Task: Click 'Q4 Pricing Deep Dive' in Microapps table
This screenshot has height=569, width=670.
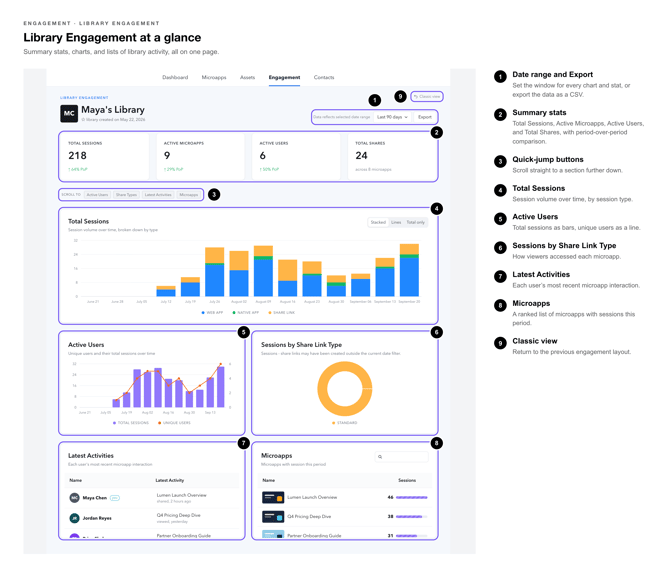Action: tap(309, 517)
